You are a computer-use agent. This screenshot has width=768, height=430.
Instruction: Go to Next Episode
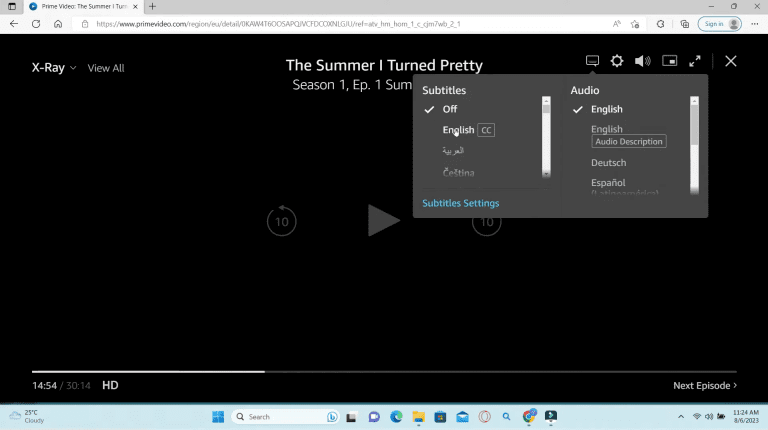(x=705, y=385)
